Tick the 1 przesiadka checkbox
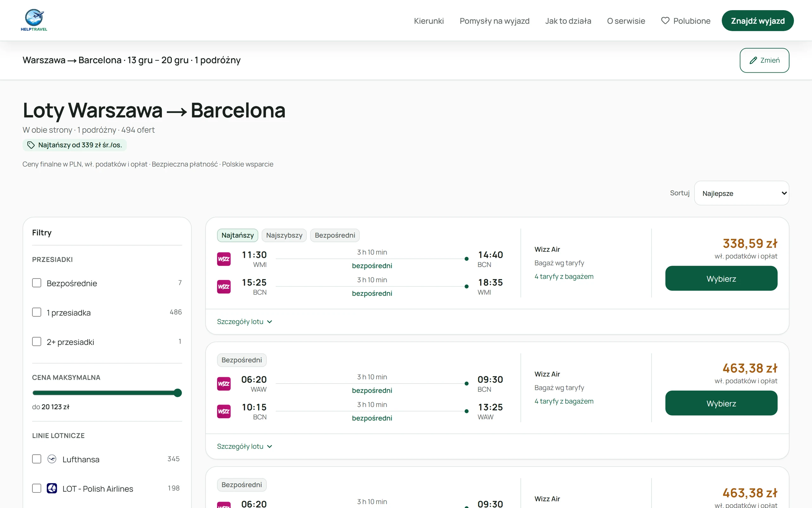Screen dimensions: 812x508 [36, 312]
